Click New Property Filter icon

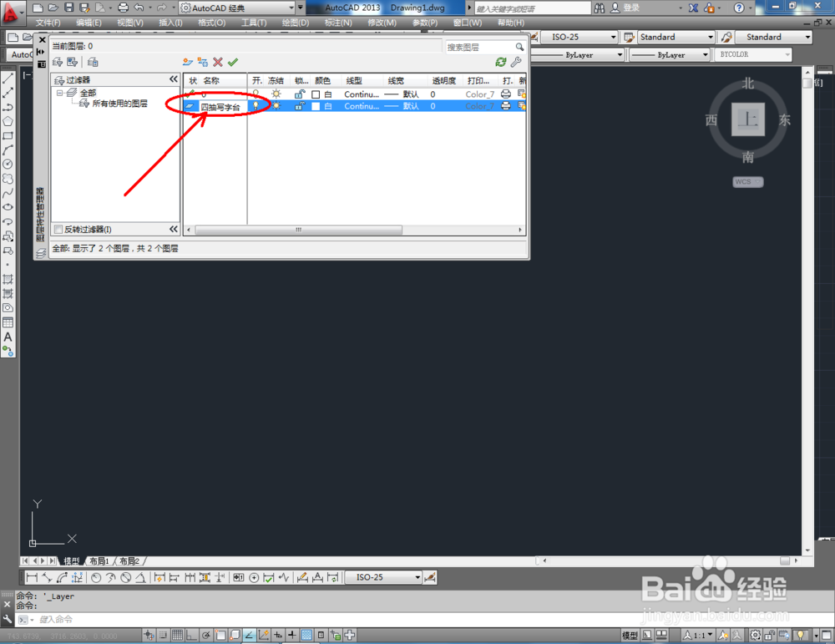58,63
